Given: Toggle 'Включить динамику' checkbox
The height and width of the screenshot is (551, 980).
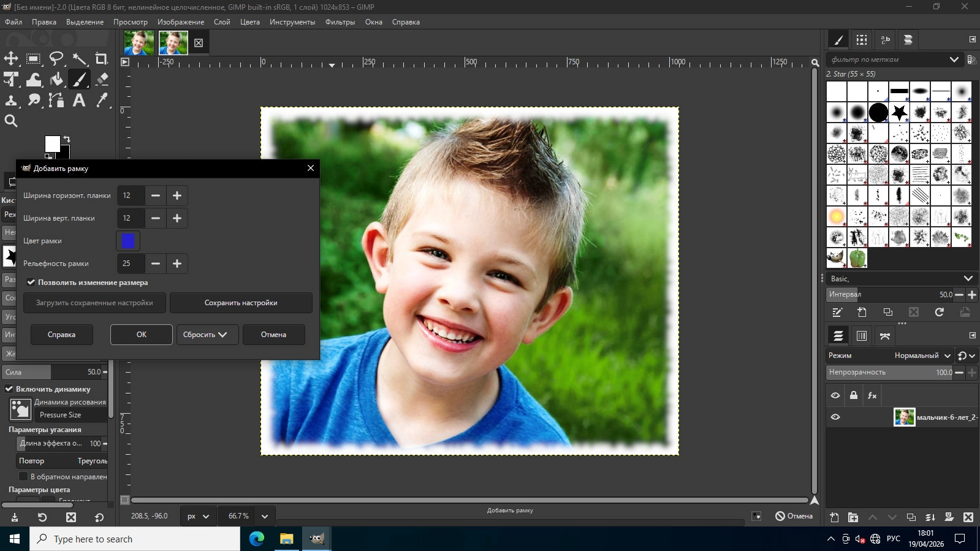Looking at the screenshot, I should (9, 389).
